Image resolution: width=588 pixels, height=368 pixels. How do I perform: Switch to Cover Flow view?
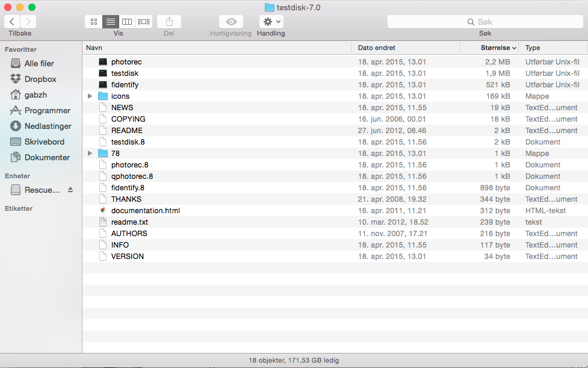[144, 22]
